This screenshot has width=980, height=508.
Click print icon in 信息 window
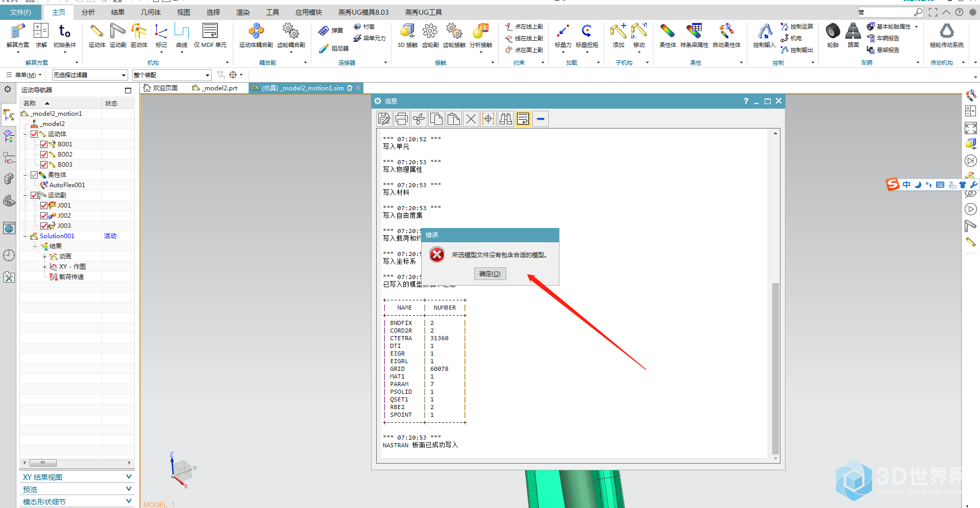click(401, 119)
